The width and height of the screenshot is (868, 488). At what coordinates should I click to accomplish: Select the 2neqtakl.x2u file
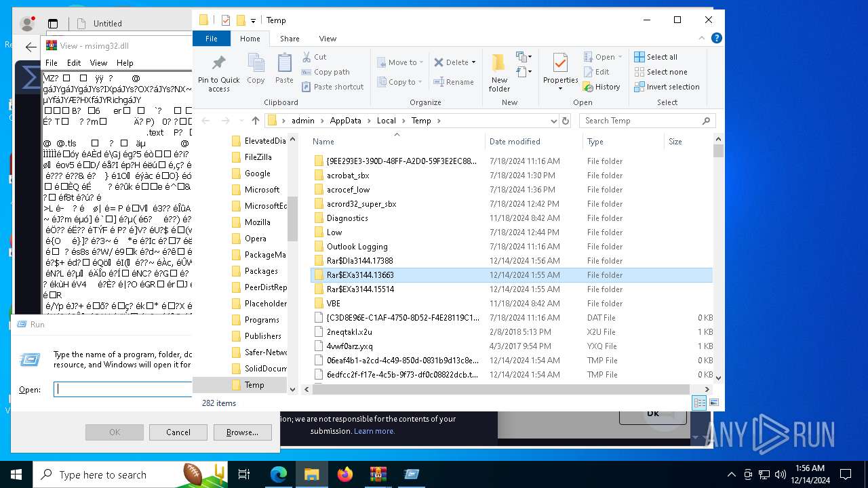tap(512, 332)
